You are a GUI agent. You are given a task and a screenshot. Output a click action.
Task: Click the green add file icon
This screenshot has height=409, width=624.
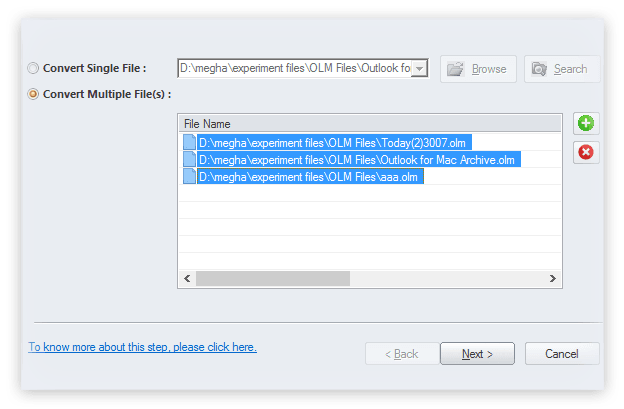coord(586,123)
